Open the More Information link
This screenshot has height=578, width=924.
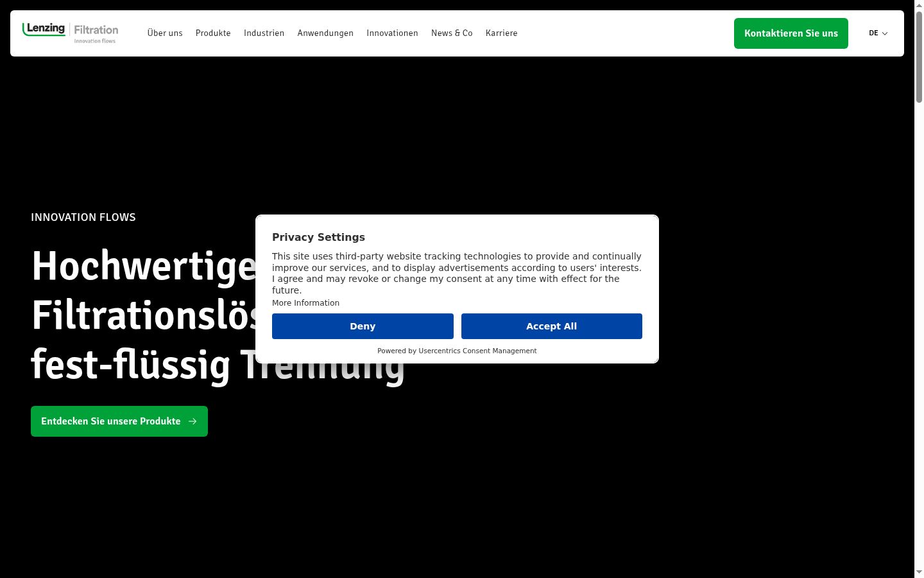pyautogui.click(x=305, y=303)
